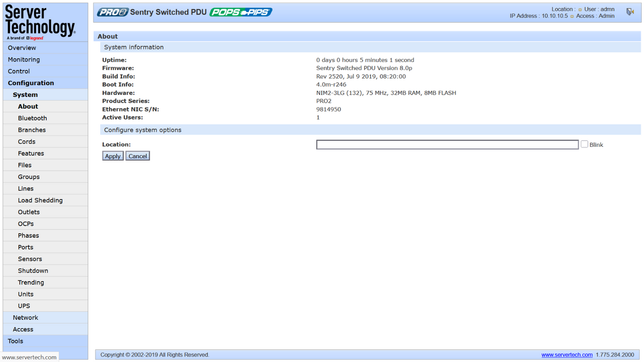Click build info Rev 2520 text
Image resolution: width=644 pixels, height=362 pixels.
[x=361, y=76]
